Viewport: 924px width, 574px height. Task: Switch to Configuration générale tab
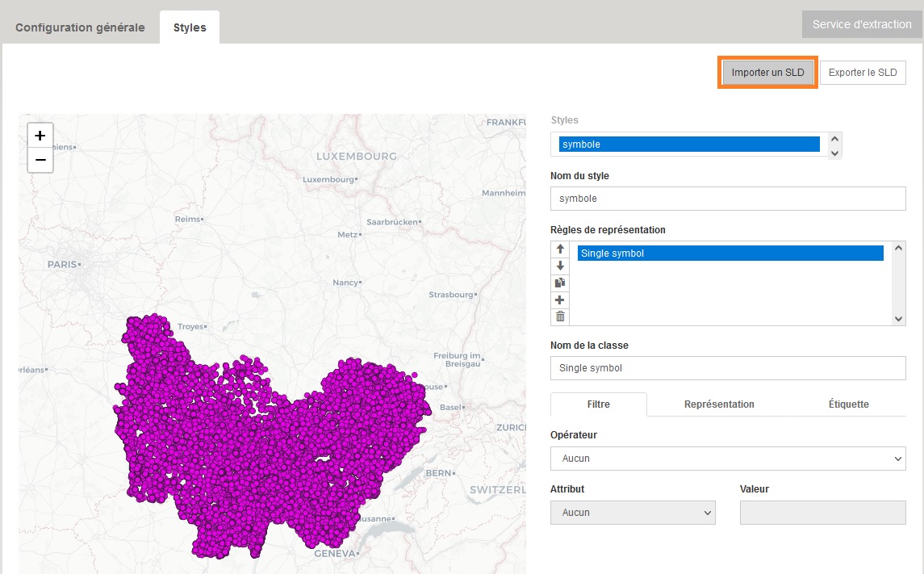point(80,27)
